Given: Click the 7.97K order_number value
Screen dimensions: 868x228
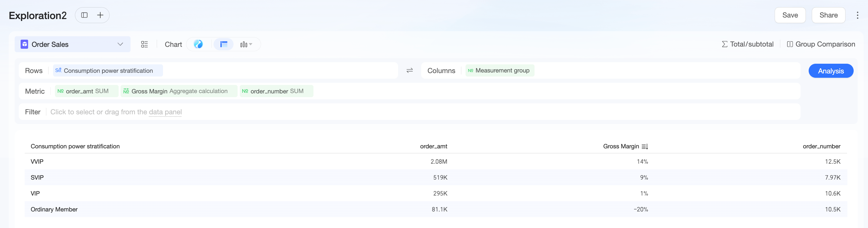Looking at the screenshot, I should tap(832, 177).
